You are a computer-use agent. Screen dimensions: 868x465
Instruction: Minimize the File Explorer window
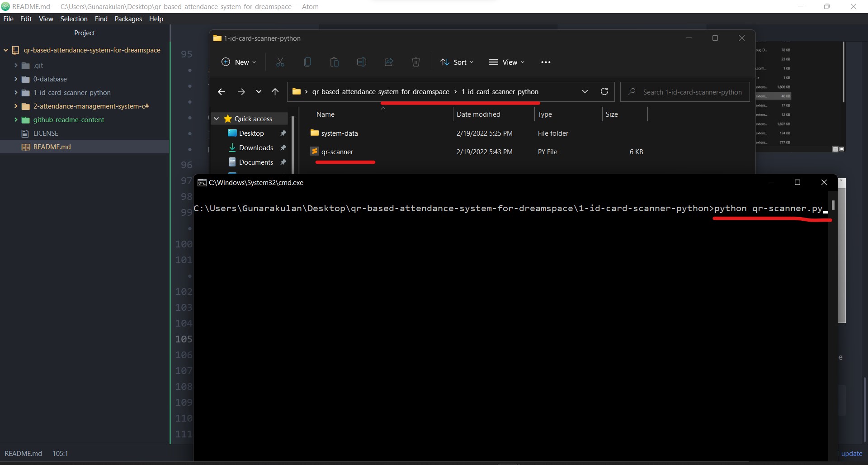coord(689,38)
